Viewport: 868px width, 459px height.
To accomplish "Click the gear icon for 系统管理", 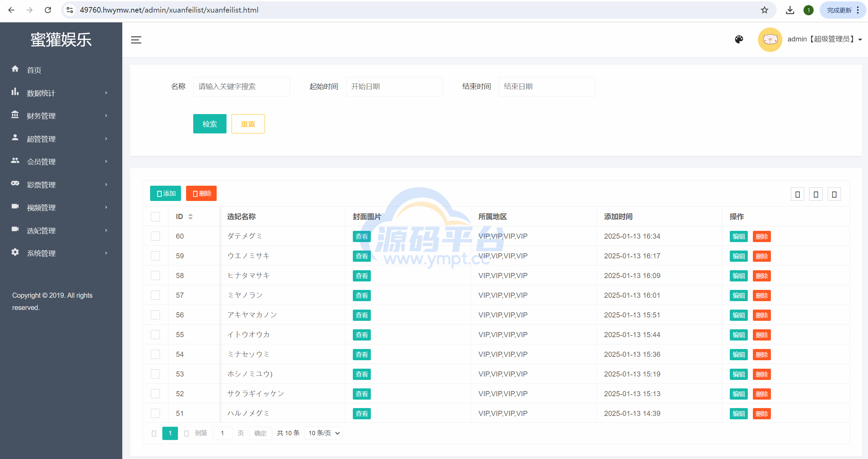I will pyautogui.click(x=15, y=252).
